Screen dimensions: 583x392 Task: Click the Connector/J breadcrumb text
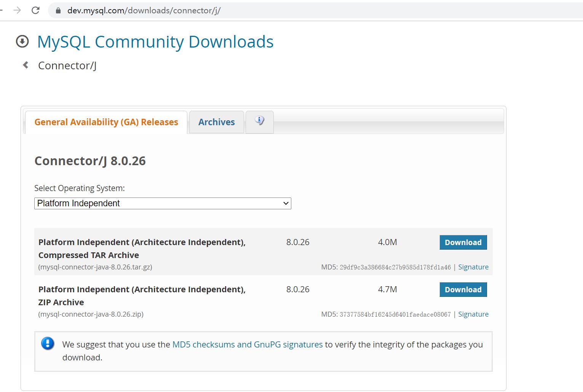coord(67,66)
